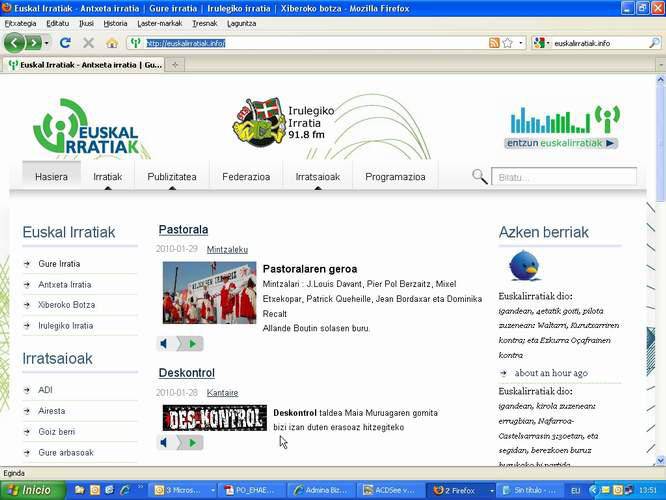Click the speaker icon under Pastorala
Screen dimensions: 666x500
tap(164, 343)
